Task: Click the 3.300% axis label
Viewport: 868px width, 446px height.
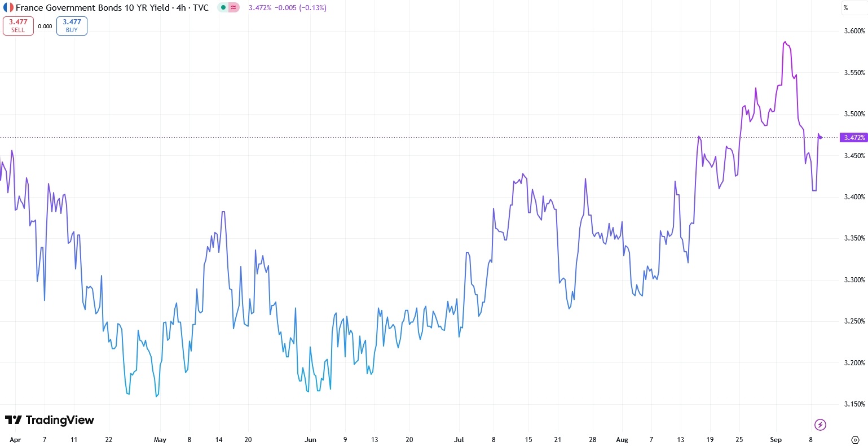Action: [x=854, y=280]
